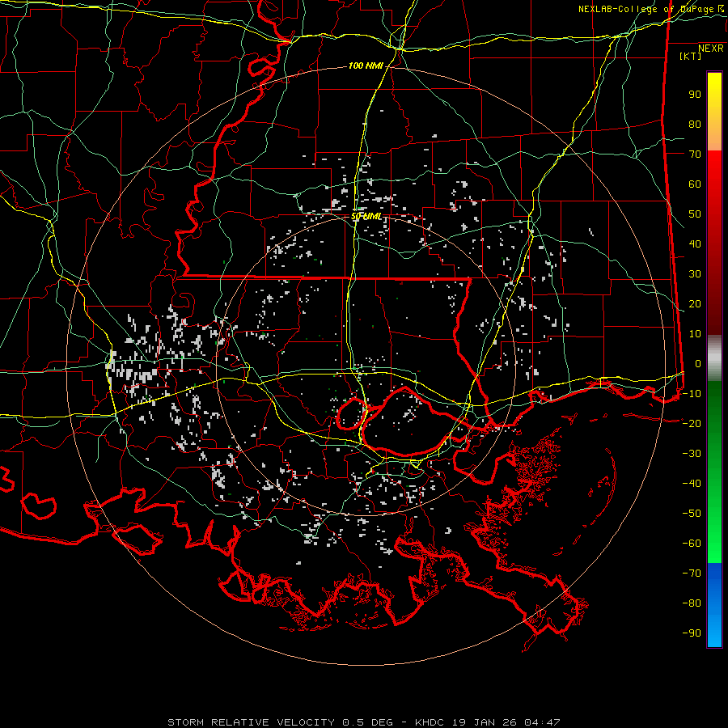Select the 100 NMI range ring label
The height and width of the screenshot is (728, 728).
click(366, 66)
